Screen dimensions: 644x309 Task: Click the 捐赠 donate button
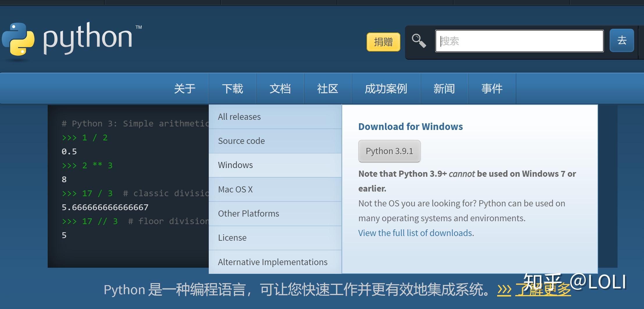tap(383, 42)
